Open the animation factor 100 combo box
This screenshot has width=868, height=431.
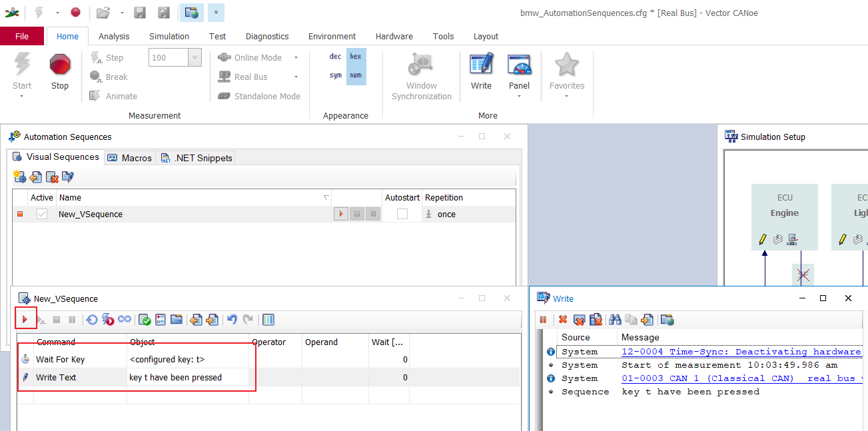(x=175, y=57)
